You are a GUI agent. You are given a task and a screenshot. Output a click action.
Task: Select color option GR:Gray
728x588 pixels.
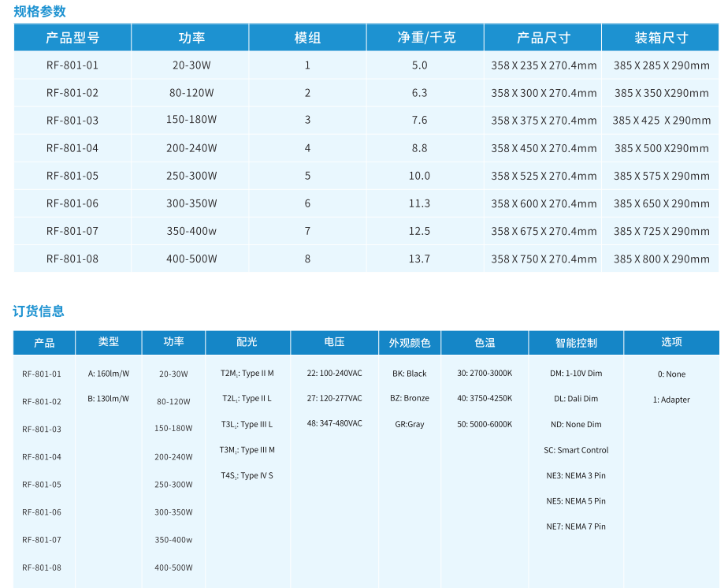click(410, 424)
